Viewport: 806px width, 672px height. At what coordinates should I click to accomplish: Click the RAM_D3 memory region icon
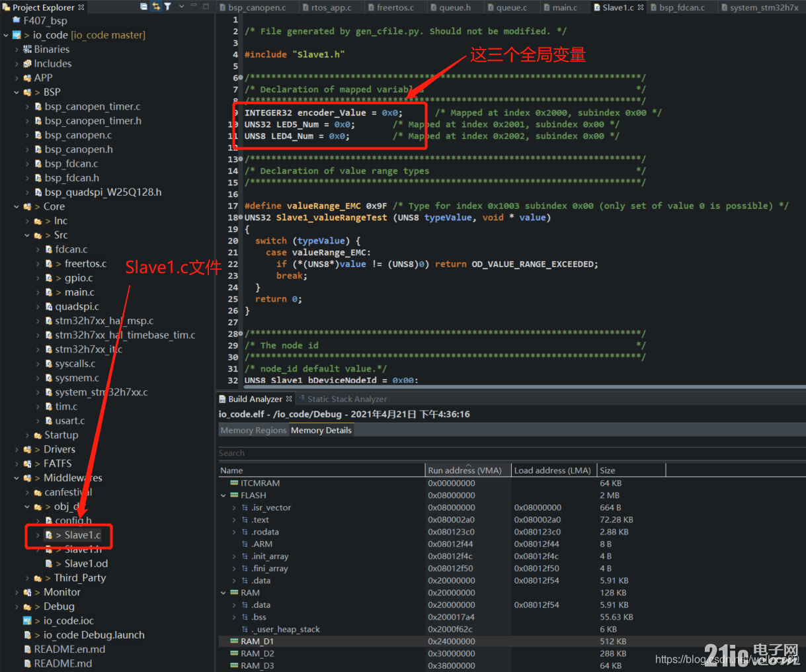[234, 665]
